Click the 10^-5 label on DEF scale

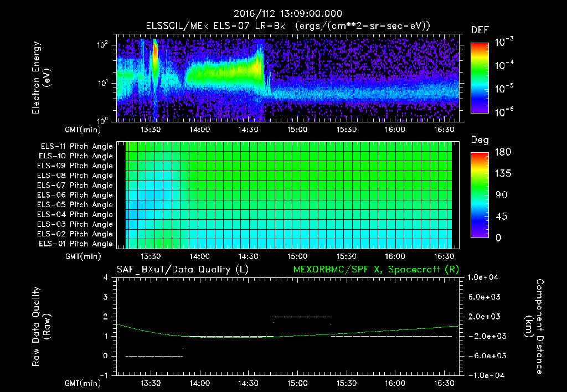click(x=504, y=88)
